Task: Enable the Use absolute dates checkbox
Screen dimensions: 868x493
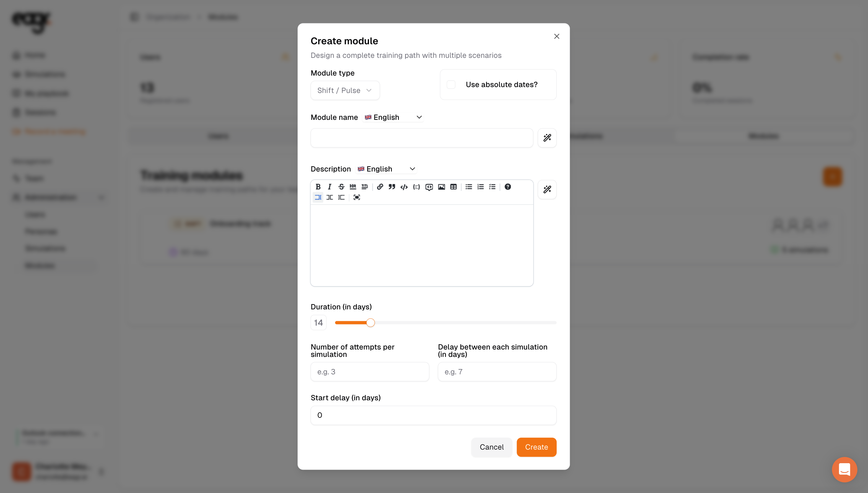Action: point(451,85)
